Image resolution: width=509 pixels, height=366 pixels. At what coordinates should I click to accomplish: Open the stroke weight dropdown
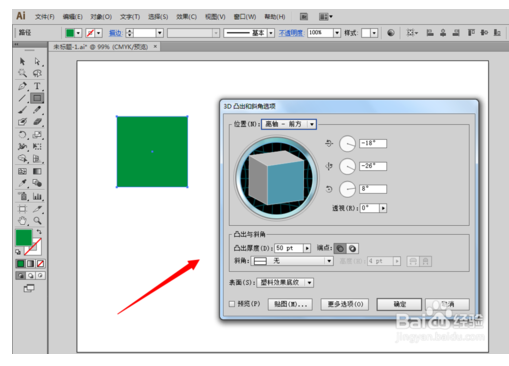point(160,33)
